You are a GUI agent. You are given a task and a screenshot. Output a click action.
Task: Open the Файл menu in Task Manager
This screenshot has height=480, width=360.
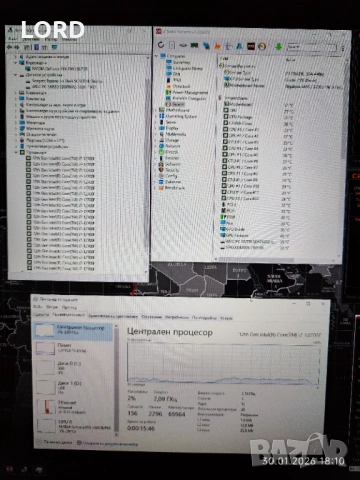[38, 307]
